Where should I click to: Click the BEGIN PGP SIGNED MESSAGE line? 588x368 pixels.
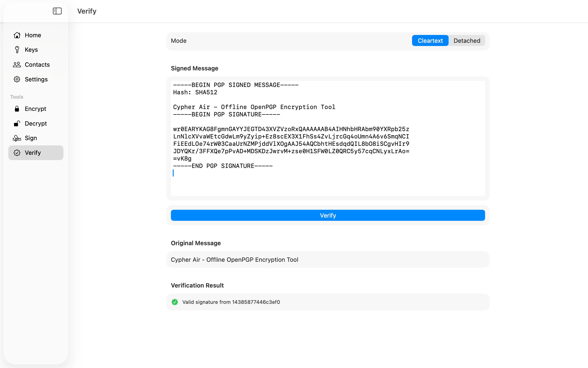pyautogui.click(x=236, y=85)
